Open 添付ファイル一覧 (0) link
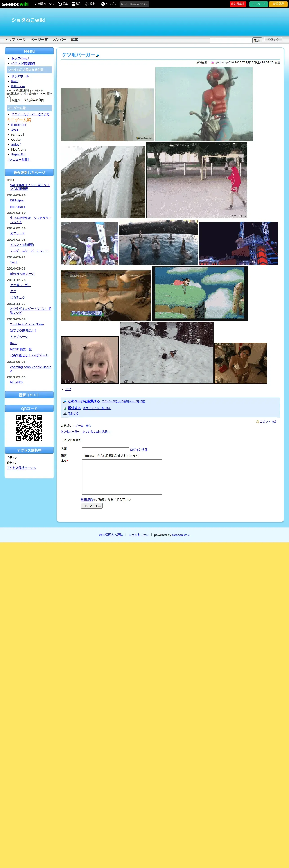This screenshot has height=868, width=289. 97,408
